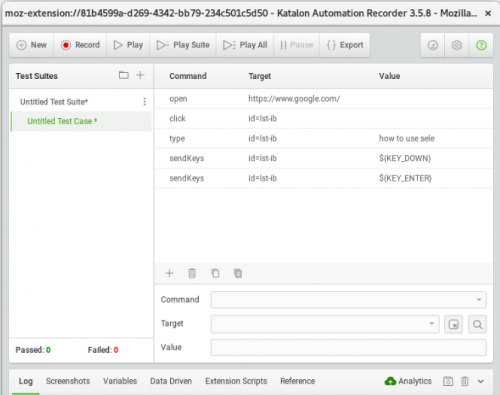
Task: Switch to the Screenshots tab
Action: (68, 381)
